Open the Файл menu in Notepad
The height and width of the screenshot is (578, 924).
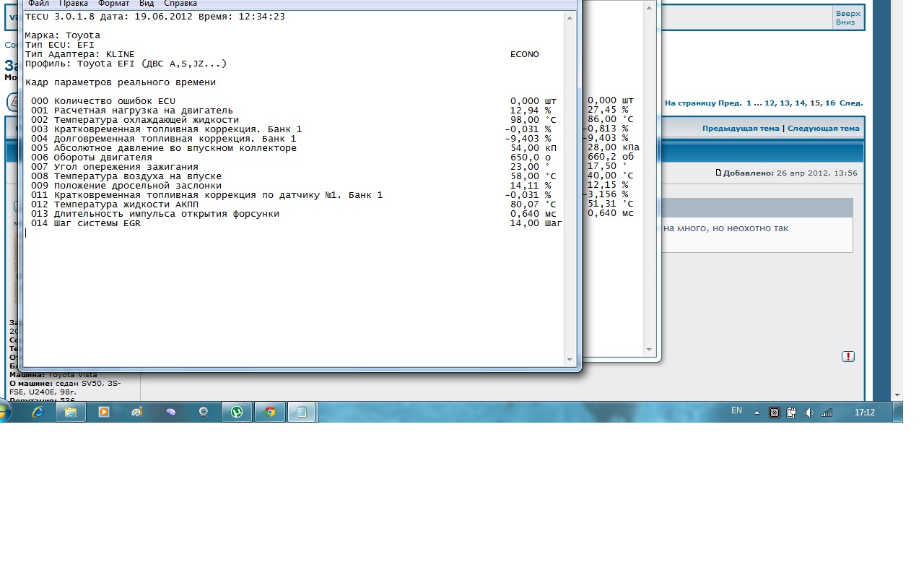click(x=39, y=4)
